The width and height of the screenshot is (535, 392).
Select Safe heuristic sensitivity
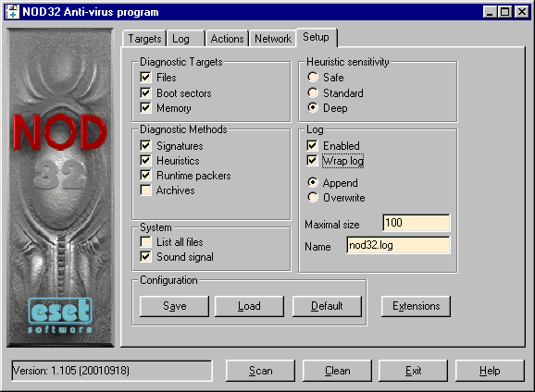[x=313, y=77]
